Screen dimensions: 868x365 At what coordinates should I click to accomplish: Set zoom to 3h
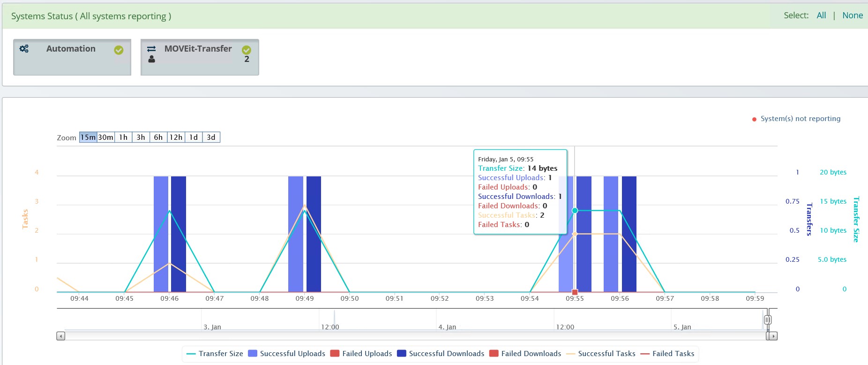click(141, 137)
